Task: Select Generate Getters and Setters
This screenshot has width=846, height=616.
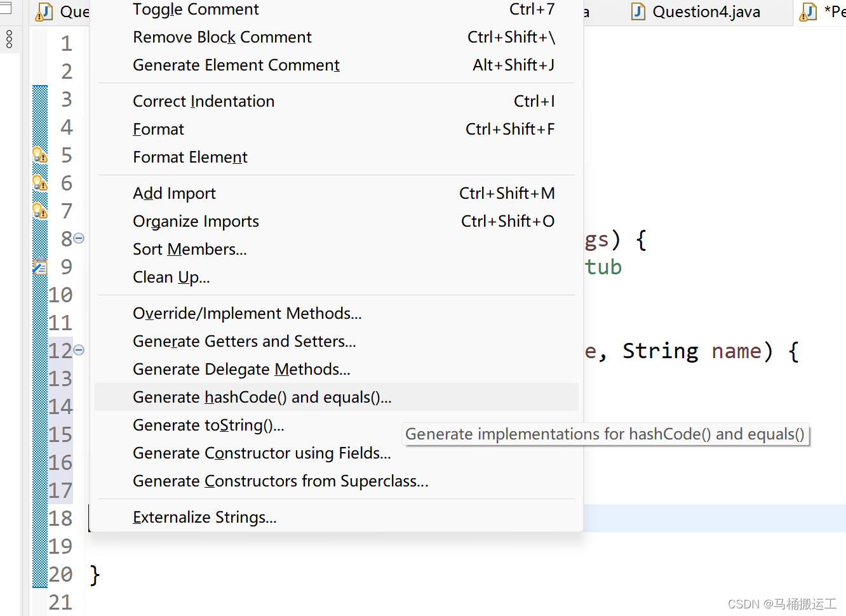Action: [x=336, y=342]
